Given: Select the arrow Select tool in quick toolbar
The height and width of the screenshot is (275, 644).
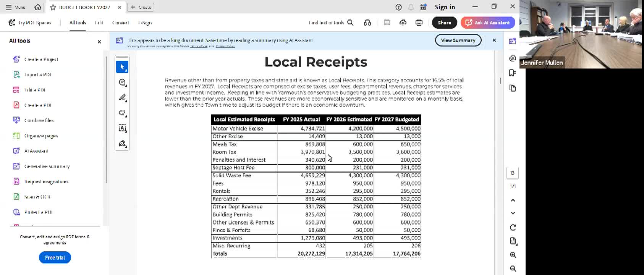Looking at the screenshot, I should [122, 67].
